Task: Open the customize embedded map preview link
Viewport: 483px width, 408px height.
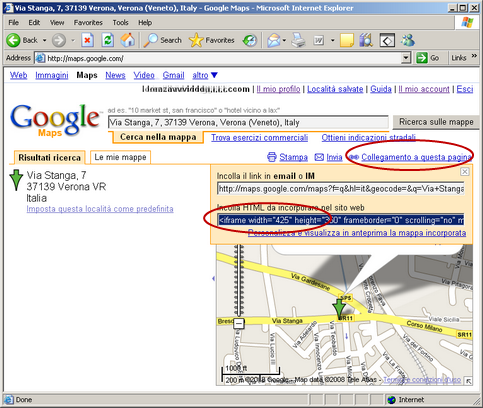Action: pyautogui.click(x=357, y=233)
